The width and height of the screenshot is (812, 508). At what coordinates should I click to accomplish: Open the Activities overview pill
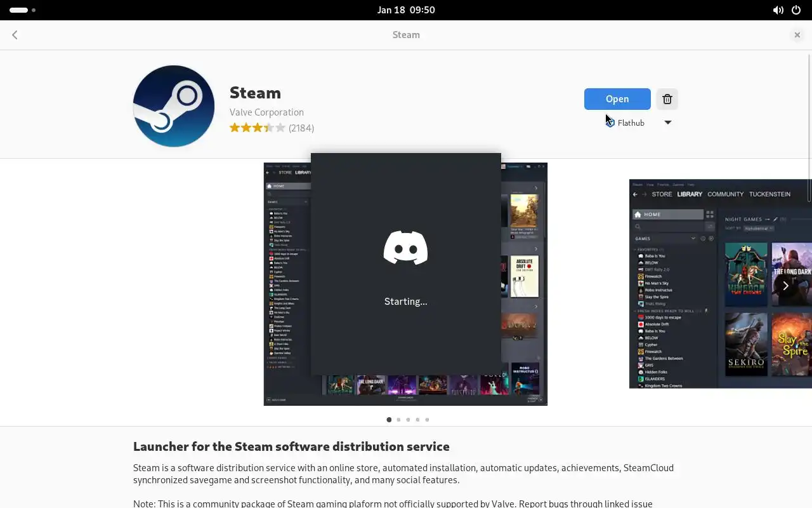tap(19, 10)
